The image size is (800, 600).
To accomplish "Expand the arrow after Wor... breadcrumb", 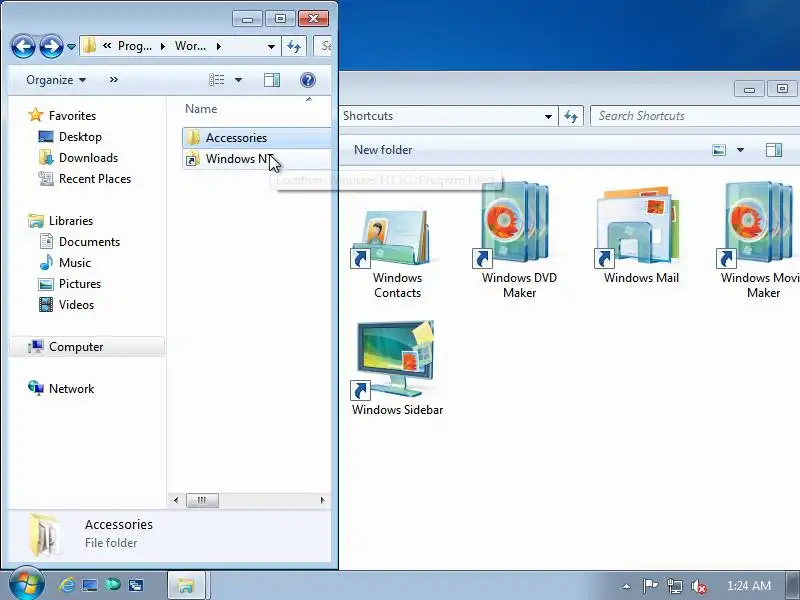I will point(218,46).
